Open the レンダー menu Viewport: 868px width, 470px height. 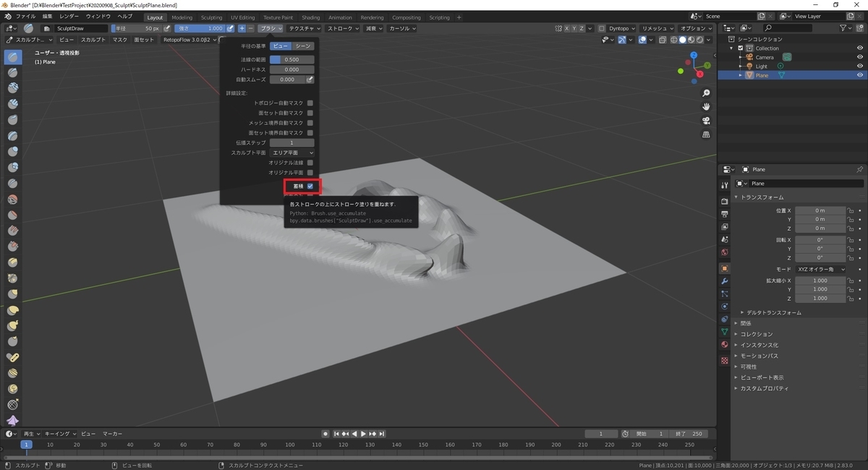click(69, 16)
